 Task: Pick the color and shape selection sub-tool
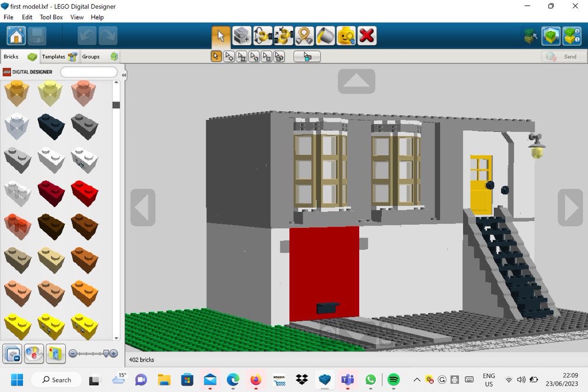coord(279,56)
